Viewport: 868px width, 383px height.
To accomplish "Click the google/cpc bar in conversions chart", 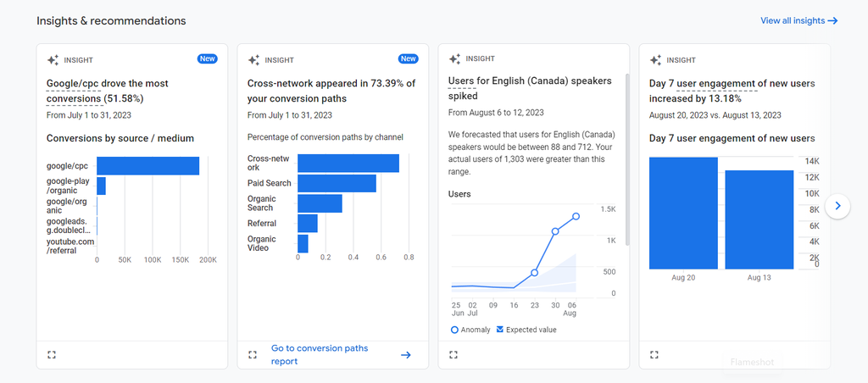I will coord(147,166).
